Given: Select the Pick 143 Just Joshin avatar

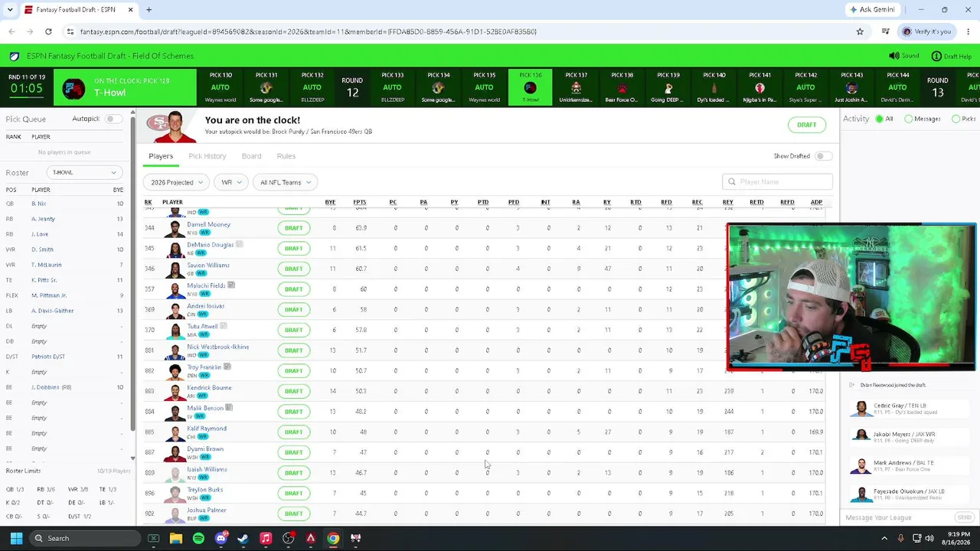Looking at the screenshot, I should pos(851,88).
